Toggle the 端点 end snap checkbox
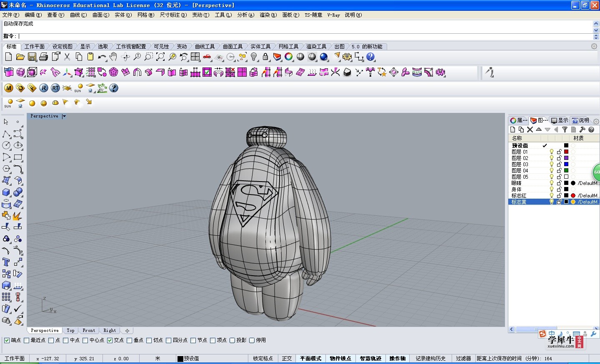This screenshot has height=364, width=600. (7, 340)
